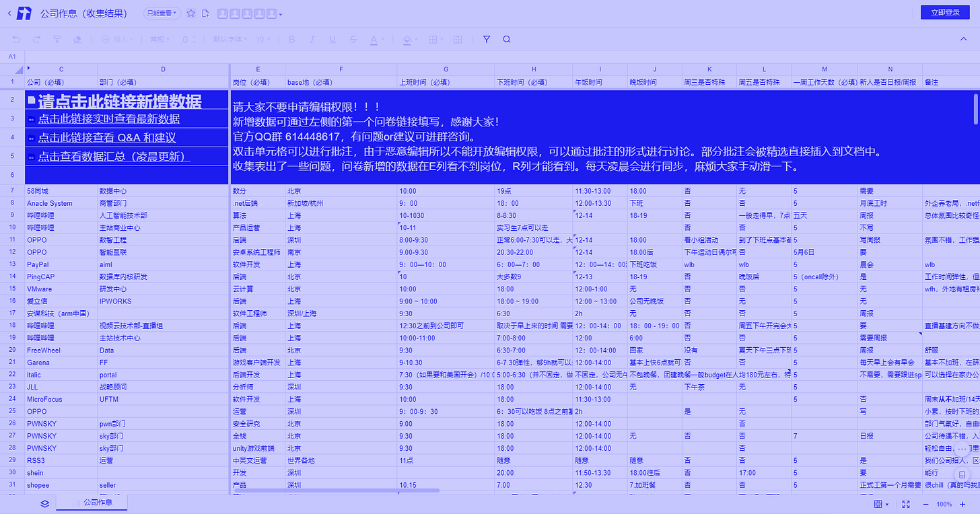The height and width of the screenshot is (514, 980).
Task: Select the format painter tool
Action: point(57,40)
